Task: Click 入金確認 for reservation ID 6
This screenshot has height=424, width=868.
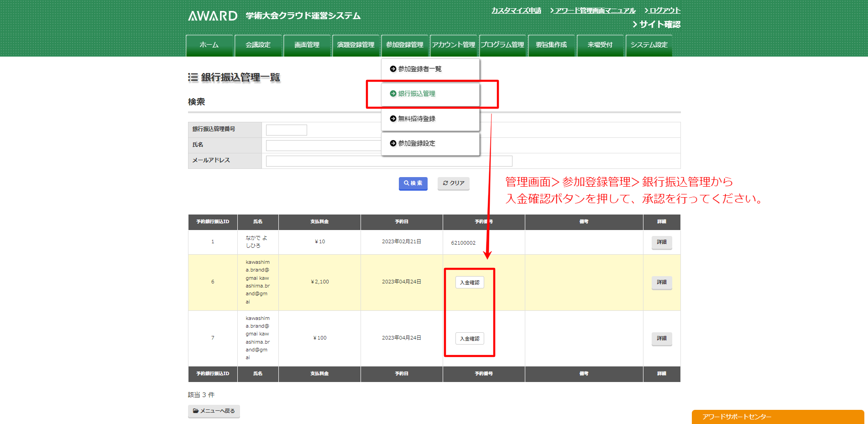Action: pyautogui.click(x=470, y=283)
